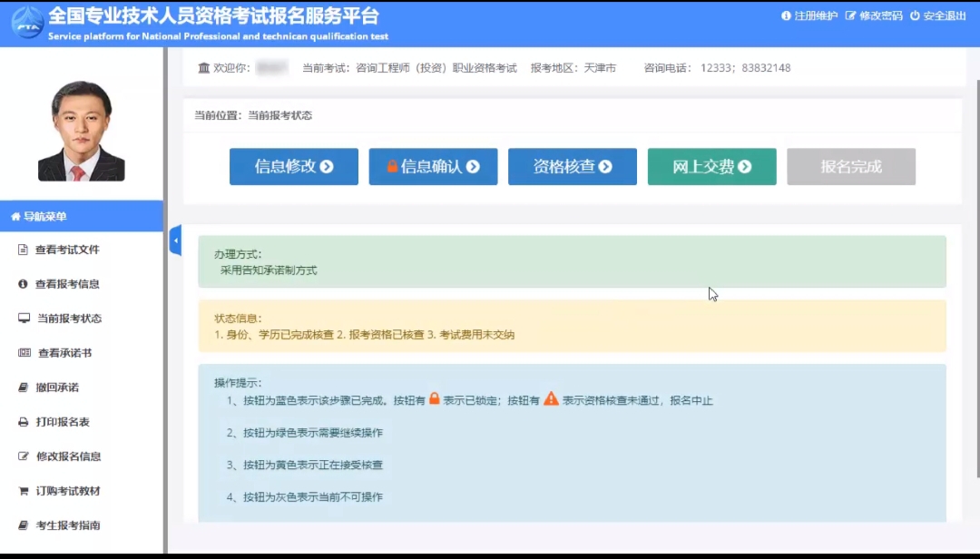
Task: Click the document icon beside 查看考试文件
Action: point(24,250)
